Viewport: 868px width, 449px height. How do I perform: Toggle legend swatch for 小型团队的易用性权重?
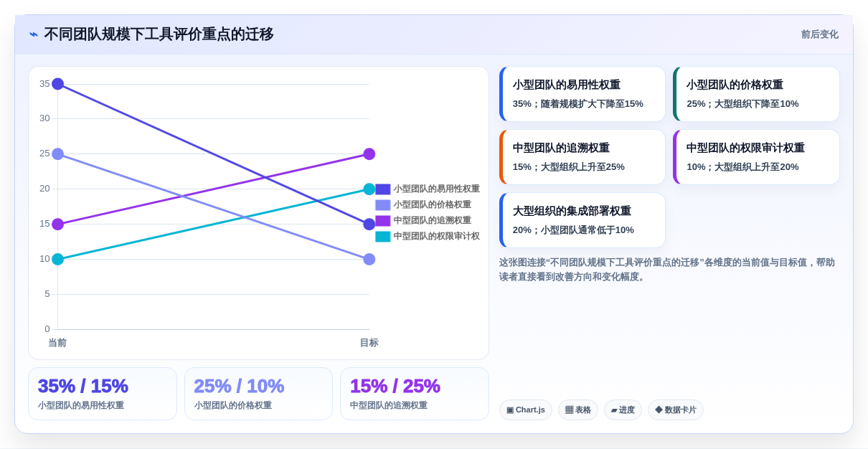(x=383, y=189)
